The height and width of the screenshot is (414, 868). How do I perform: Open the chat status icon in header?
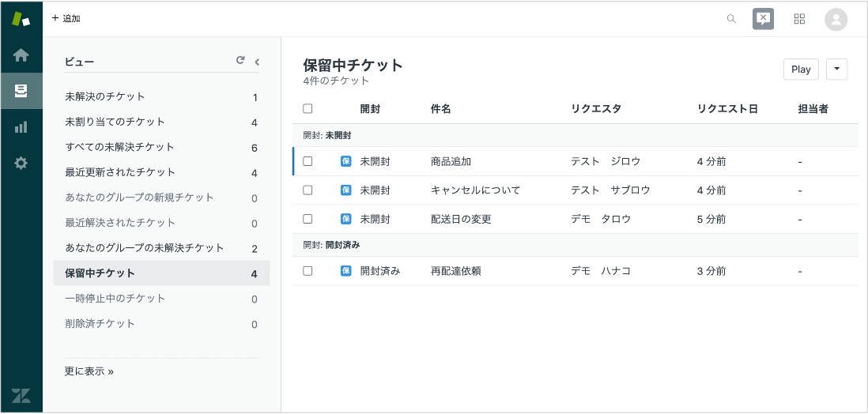[763, 19]
